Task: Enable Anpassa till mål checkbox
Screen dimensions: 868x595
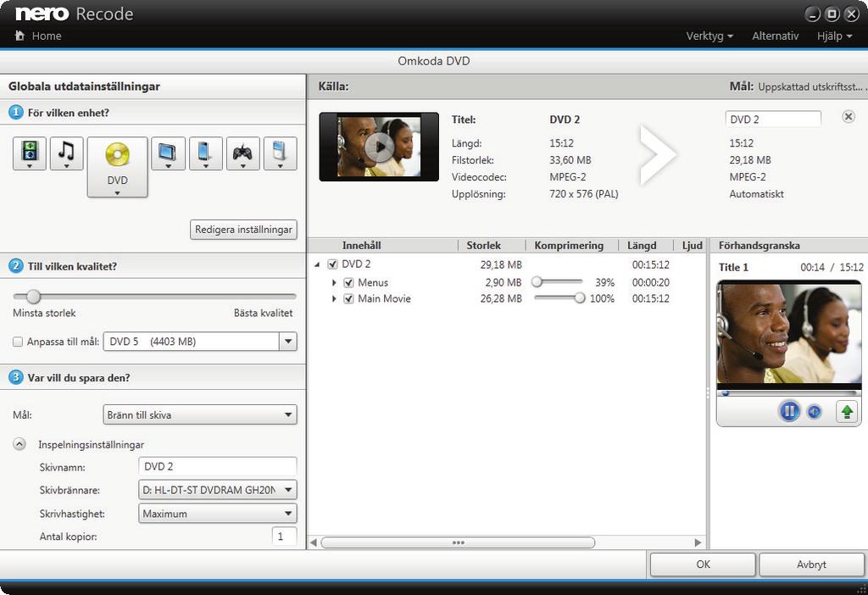Action: click(x=18, y=342)
